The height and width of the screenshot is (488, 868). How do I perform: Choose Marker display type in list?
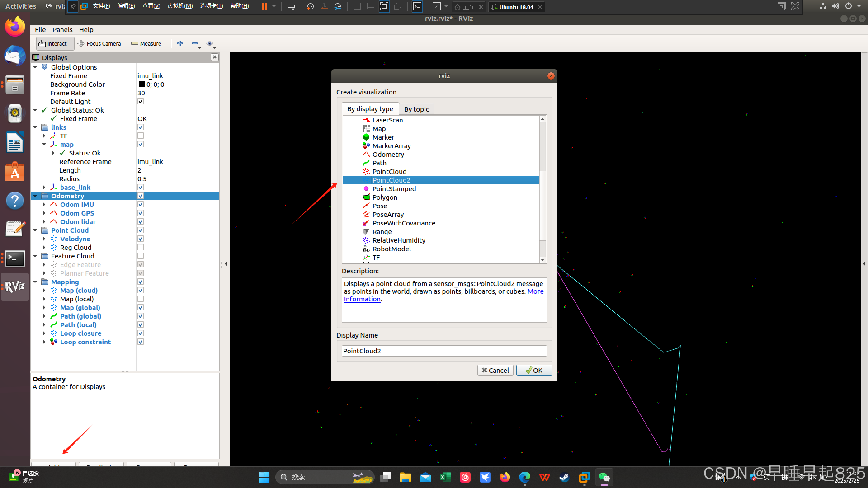[x=383, y=137]
